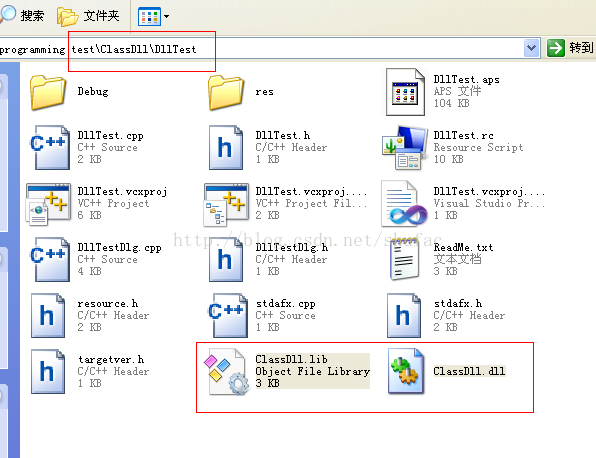
Task: Select the DllTest.cpp C++ source icon
Action: [x=50, y=147]
